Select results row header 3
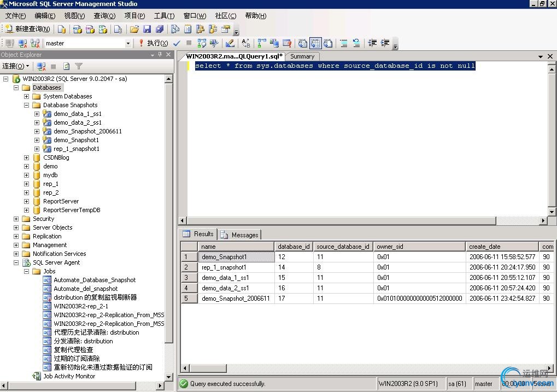 pos(189,278)
